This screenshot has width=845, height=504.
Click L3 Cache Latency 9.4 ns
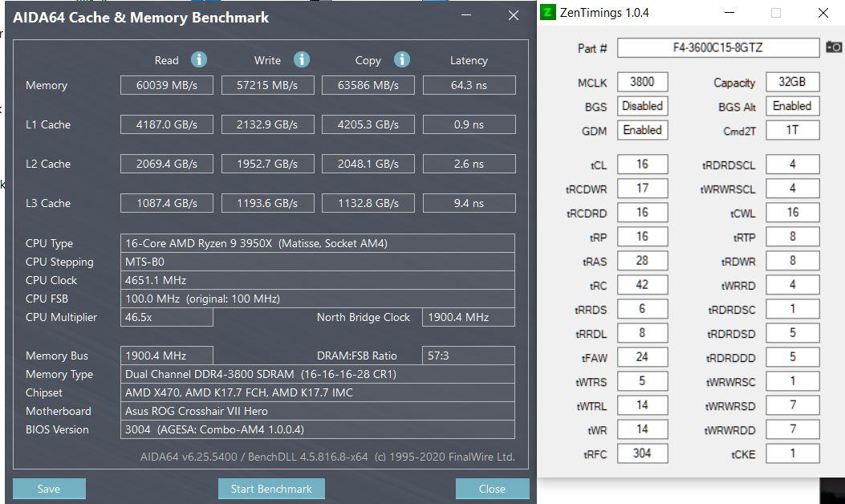point(469,203)
